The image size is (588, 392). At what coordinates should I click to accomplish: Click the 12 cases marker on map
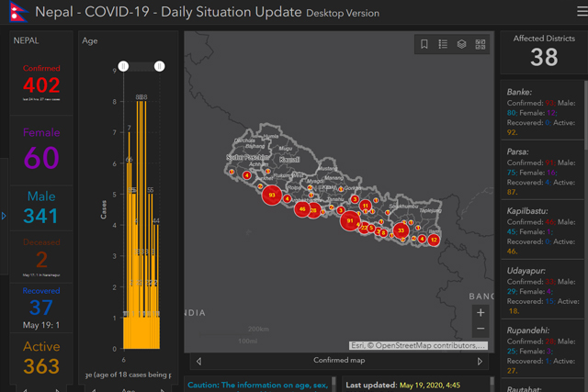pyautogui.click(x=434, y=240)
